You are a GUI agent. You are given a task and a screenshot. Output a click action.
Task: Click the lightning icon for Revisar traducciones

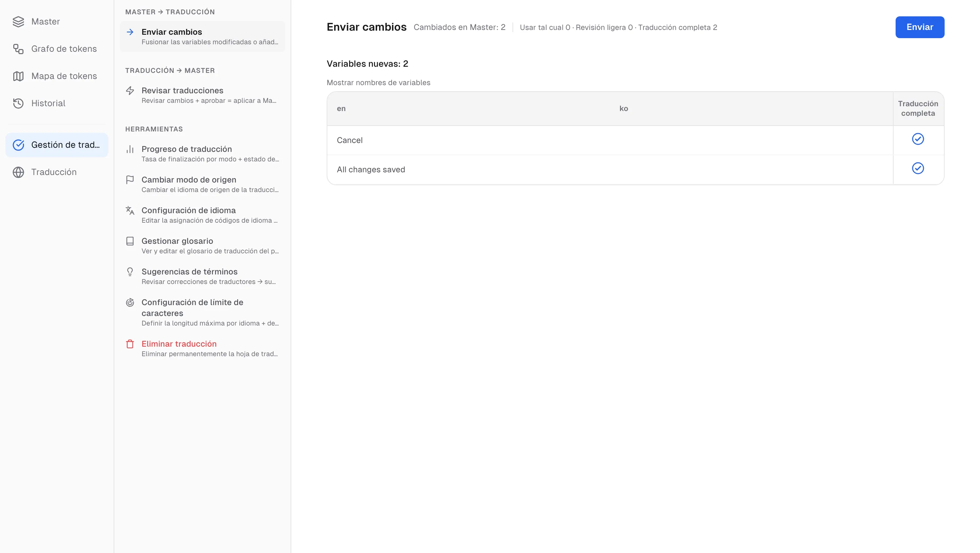(x=130, y=91)
